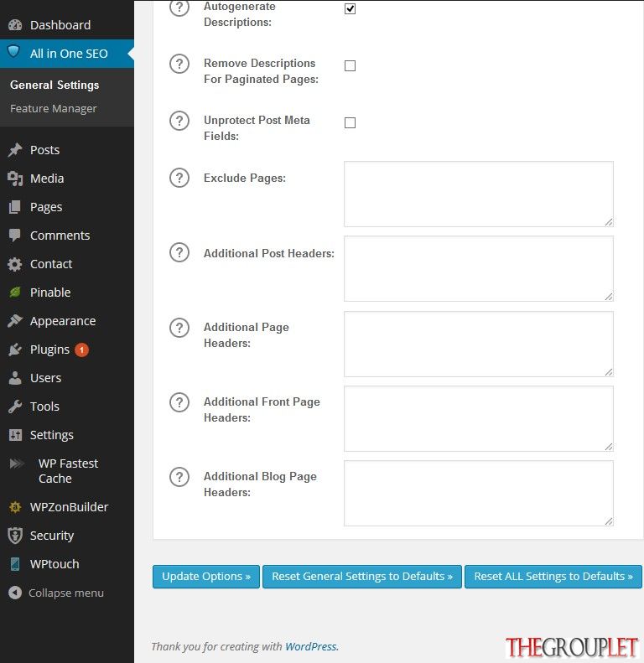Image resolution: width=644 pixels, height=663 pixels.
Task: Click the Dashboard gauge icon
Action: pyautogui.click(x=15, y=25)
